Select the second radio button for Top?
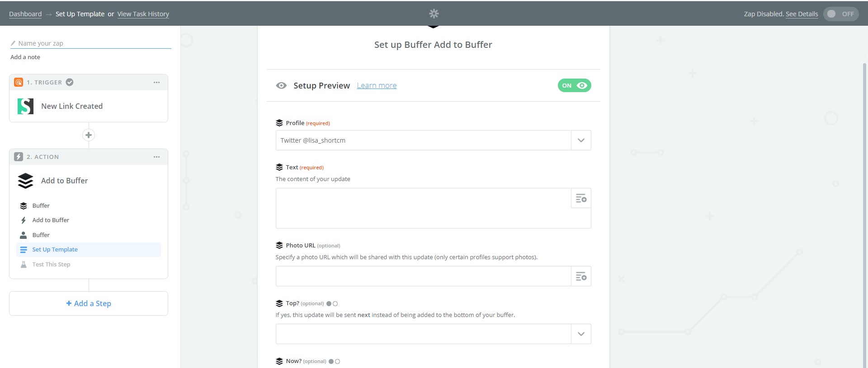The height and width of the screenshot is (368, 868). tap(335, 303)
